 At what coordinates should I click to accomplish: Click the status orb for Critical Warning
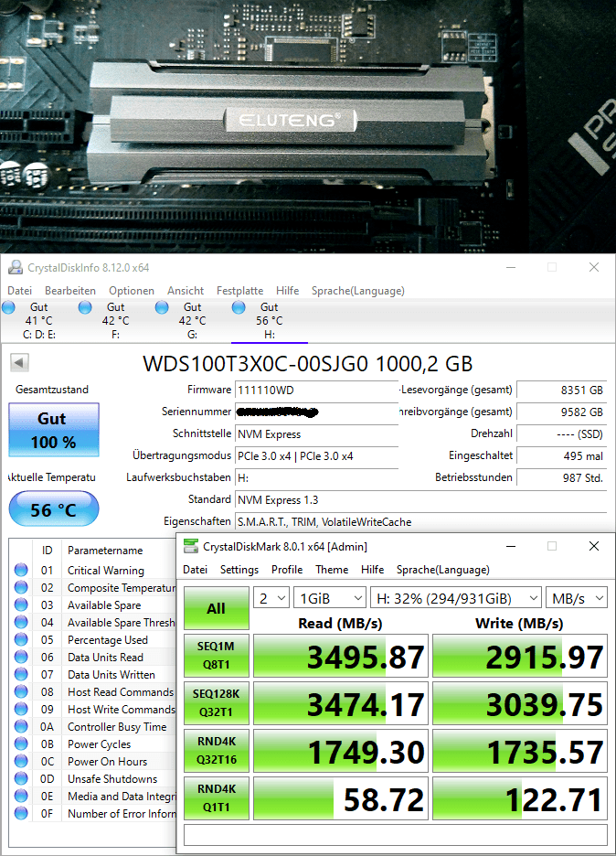21,570
